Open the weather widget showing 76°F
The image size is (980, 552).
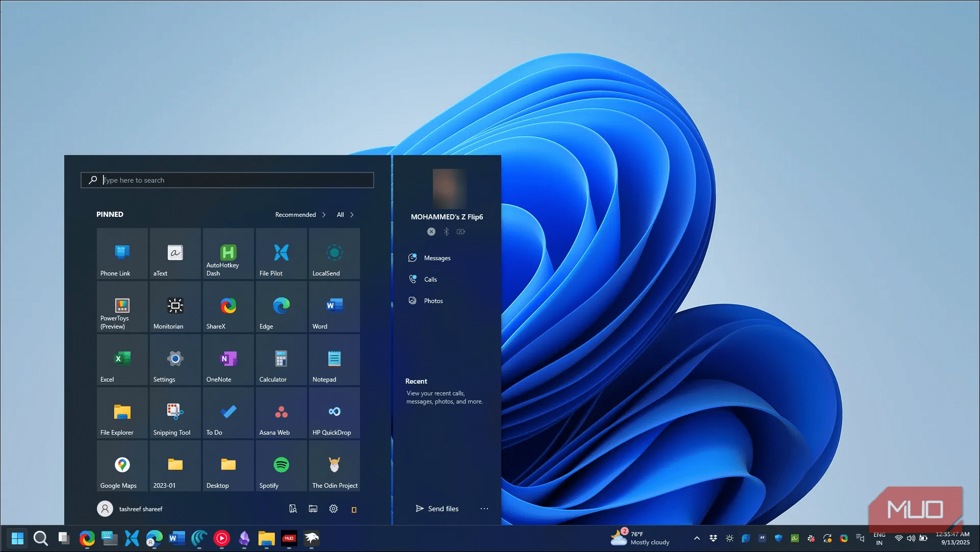[641, 538]
